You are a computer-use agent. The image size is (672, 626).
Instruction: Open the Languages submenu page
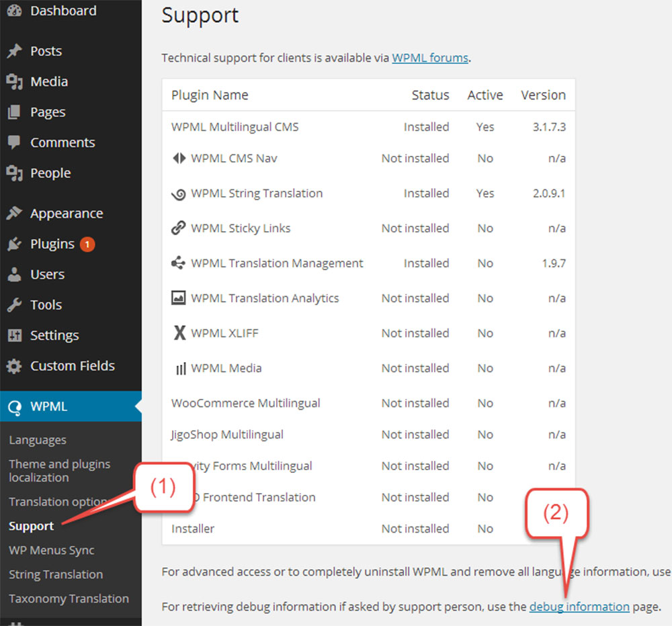pyautogui.click(x=38, y=440)
